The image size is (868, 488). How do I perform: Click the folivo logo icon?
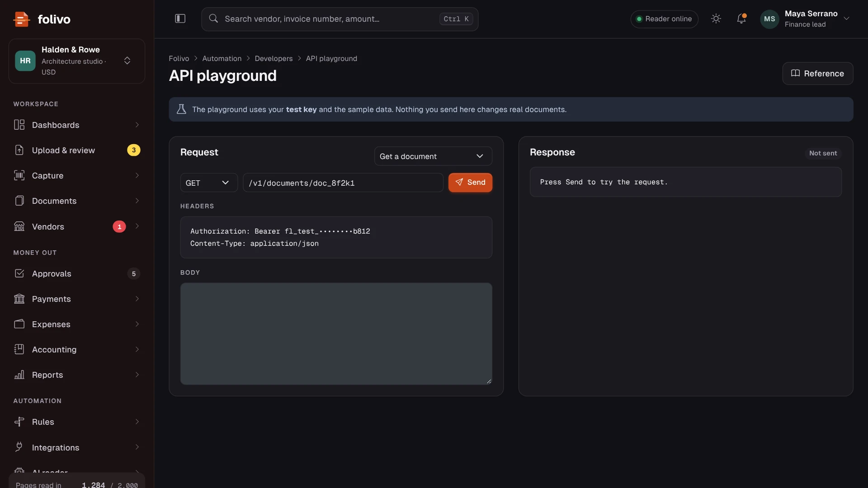click(x=21, y=19)
